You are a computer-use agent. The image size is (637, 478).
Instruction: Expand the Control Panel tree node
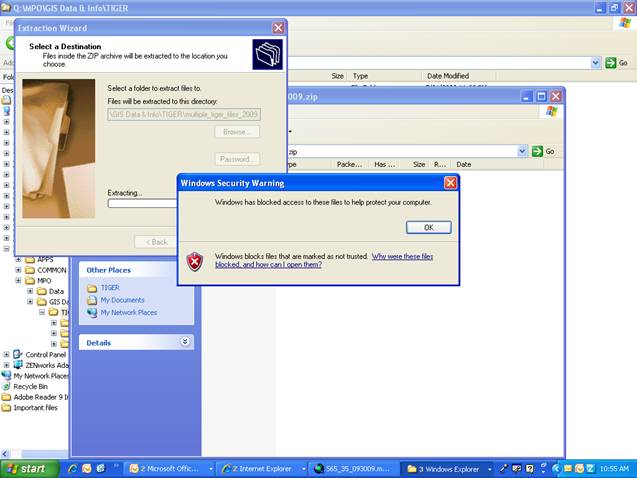tap(6, 354)
